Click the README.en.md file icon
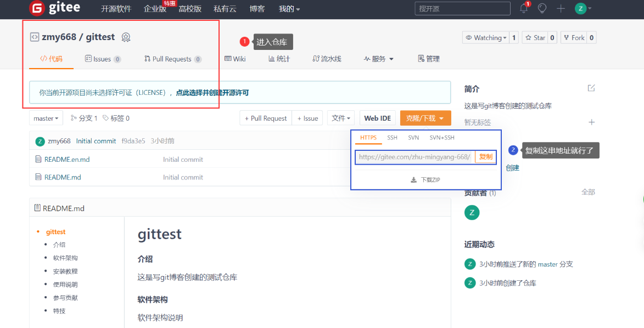The image size is (644, 328). [38, 159]
